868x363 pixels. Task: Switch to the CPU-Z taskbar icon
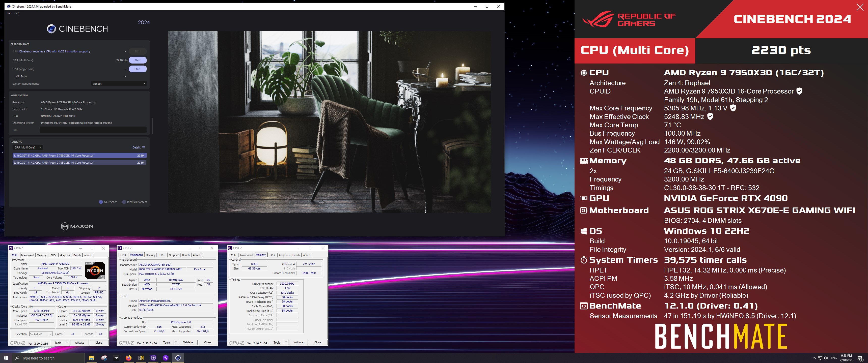(153, 358)
